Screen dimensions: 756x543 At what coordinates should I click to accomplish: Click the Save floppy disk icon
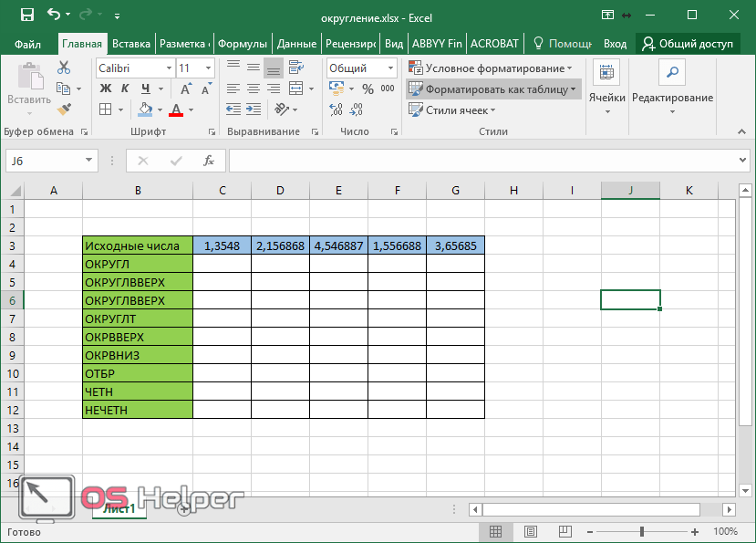(x=27, y=15)
